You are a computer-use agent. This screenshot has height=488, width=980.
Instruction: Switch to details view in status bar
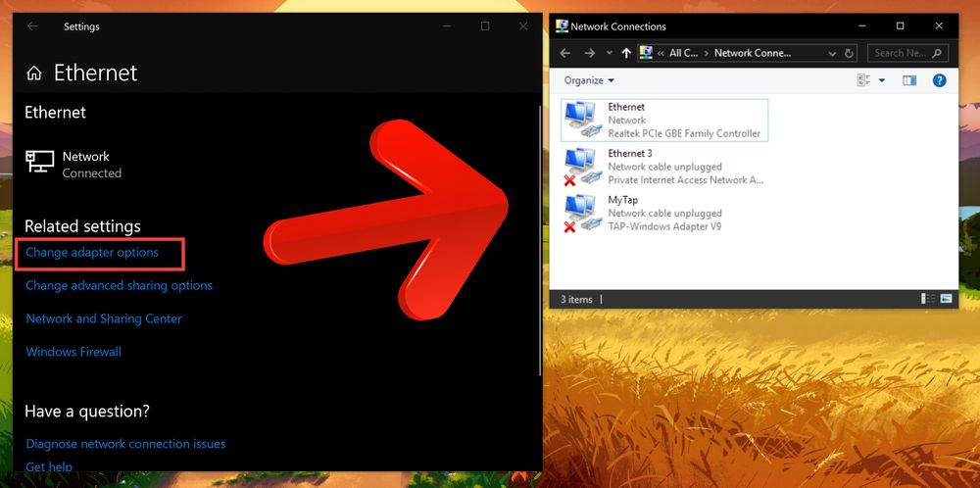point(928,299)
